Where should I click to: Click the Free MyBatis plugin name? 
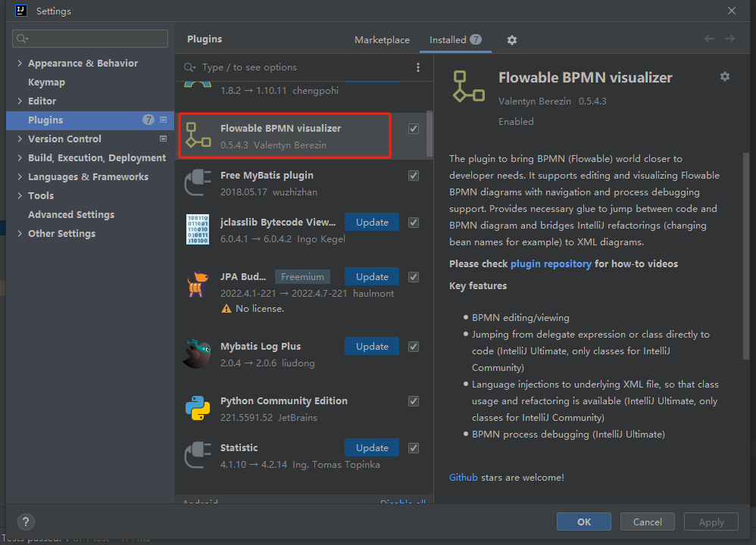(267, 176)
